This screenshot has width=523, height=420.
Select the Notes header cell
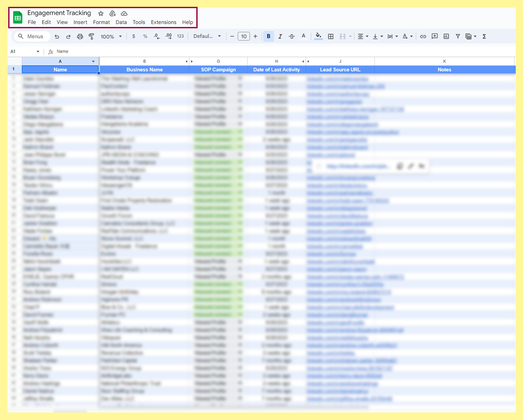click(x=444, y=70)
